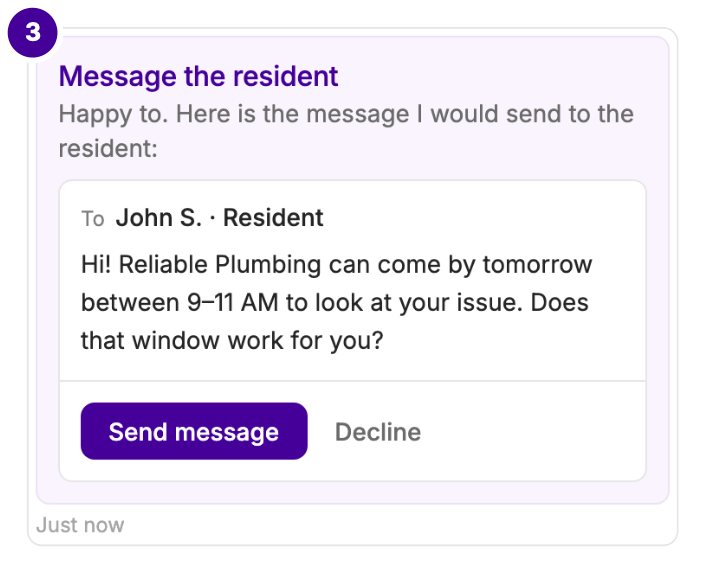The height and width of the screenshot is (561, 701).
Task: Click empty space right of Decline
Action: tap(532, 432)
